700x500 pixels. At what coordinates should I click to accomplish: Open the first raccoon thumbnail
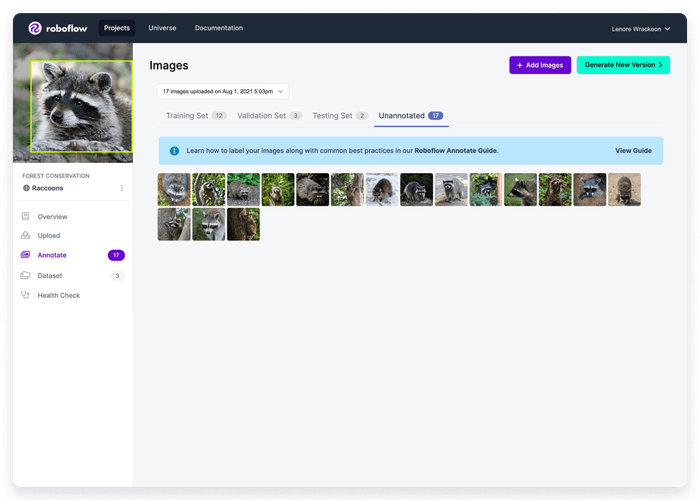[174, 190]
